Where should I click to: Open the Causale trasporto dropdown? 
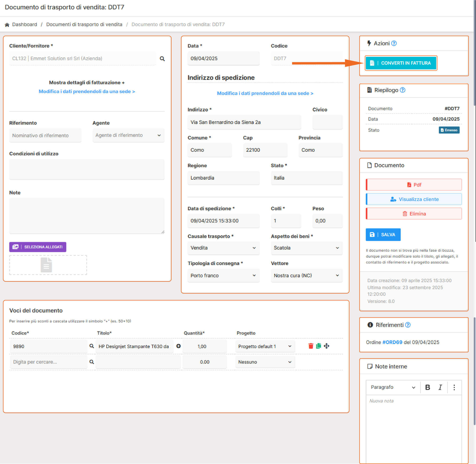(x=223, y=248)
